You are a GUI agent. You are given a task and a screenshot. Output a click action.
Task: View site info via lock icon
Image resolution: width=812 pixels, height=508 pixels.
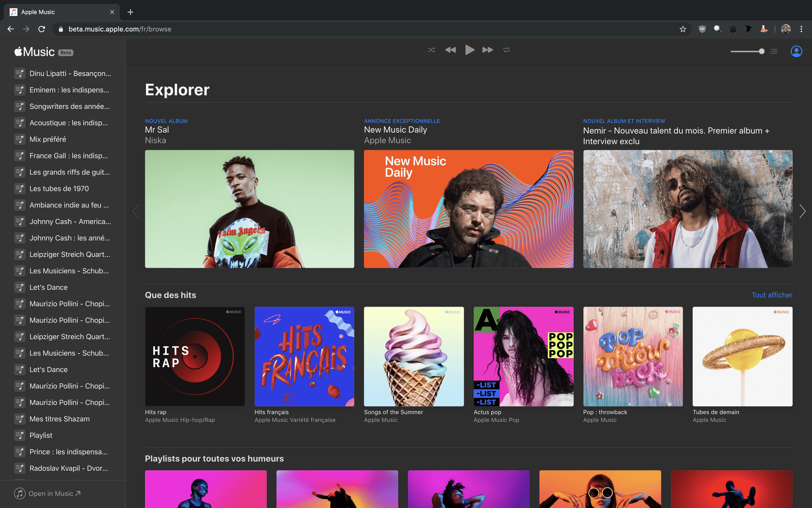point(61,29)
